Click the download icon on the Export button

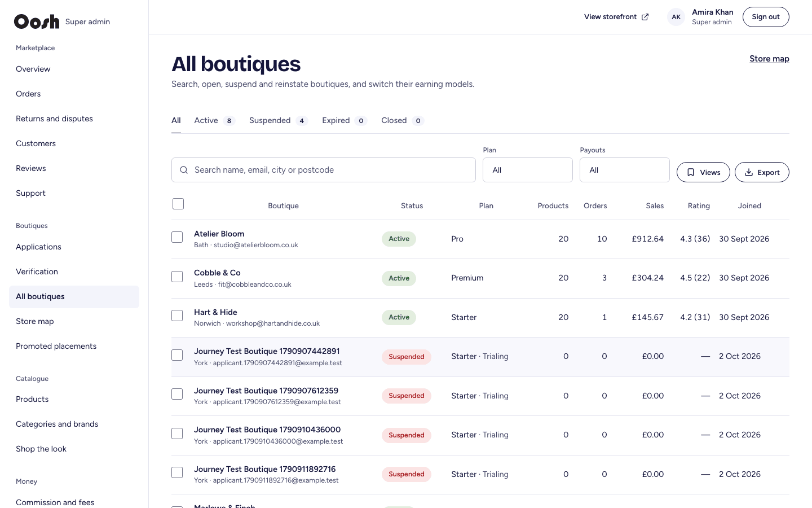coord(749,173)
